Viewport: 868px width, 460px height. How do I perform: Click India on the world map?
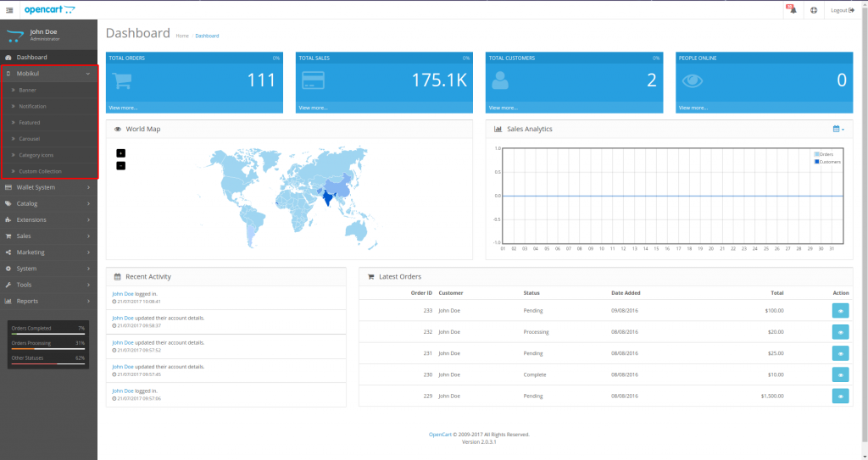pos(328,197)
